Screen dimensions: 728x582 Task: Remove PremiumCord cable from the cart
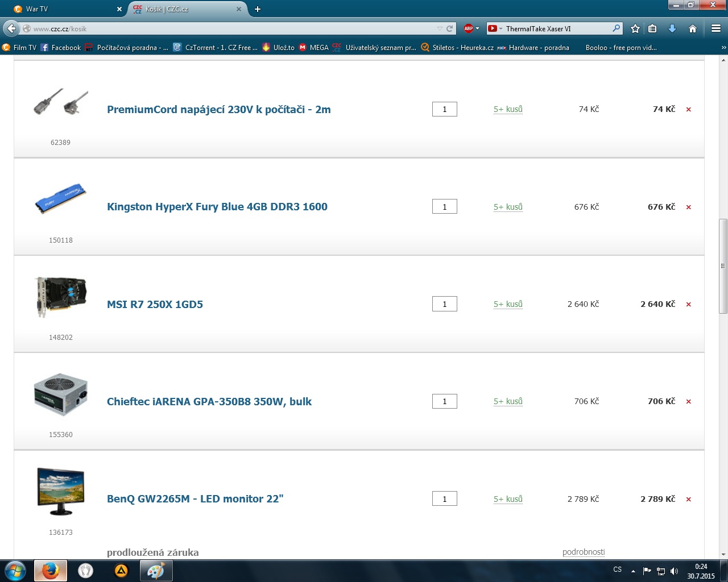point(688,110)
